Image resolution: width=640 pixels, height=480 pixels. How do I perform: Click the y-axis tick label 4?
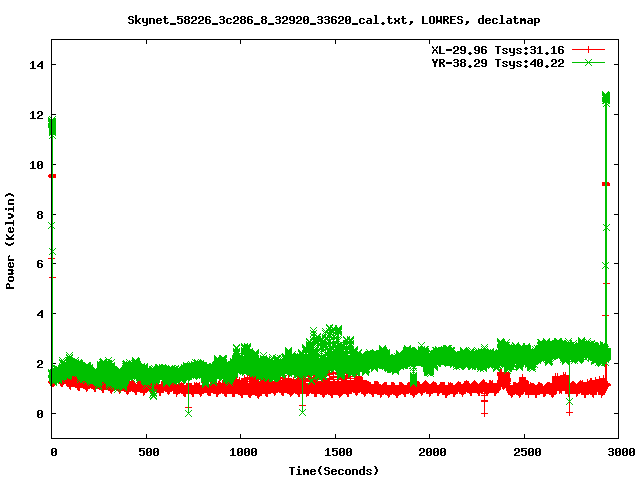tap(40, 314)
